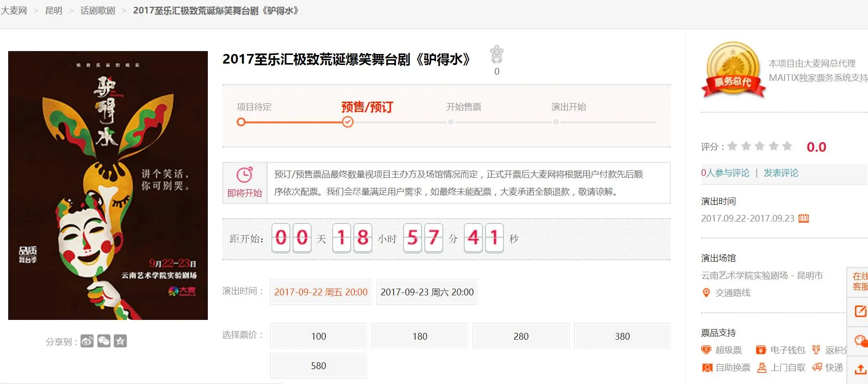Image resolution: width=868 pixels, height=384 pixels.
Task: Click the 自助换票 icon
Action: (x=707, y=368)
